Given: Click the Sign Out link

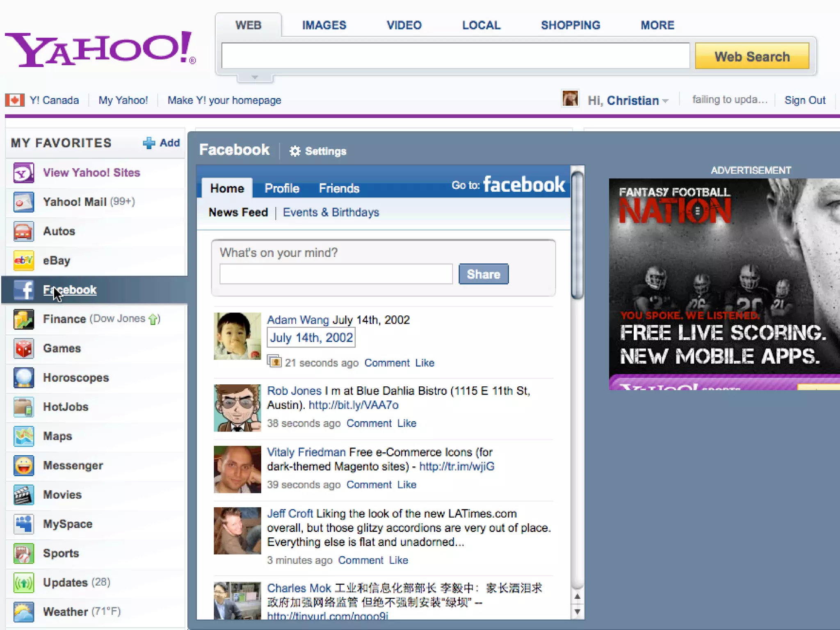Looking at the screenshot, I should 805,100.
